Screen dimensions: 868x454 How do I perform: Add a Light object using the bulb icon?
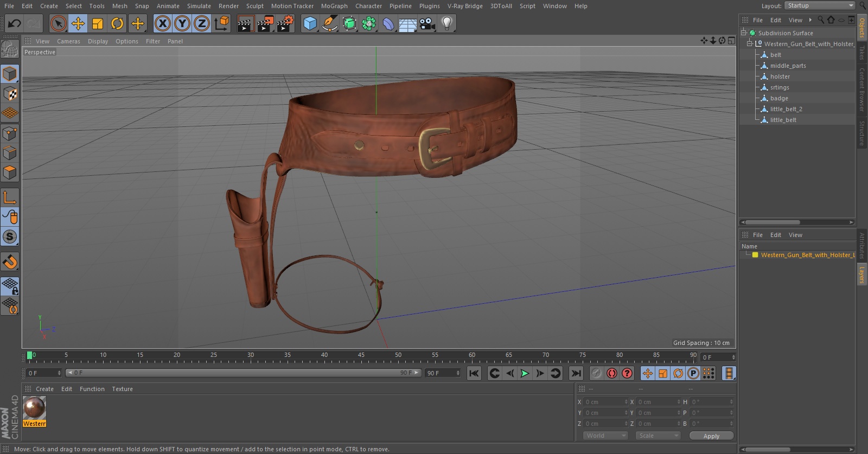pos(446,23)
